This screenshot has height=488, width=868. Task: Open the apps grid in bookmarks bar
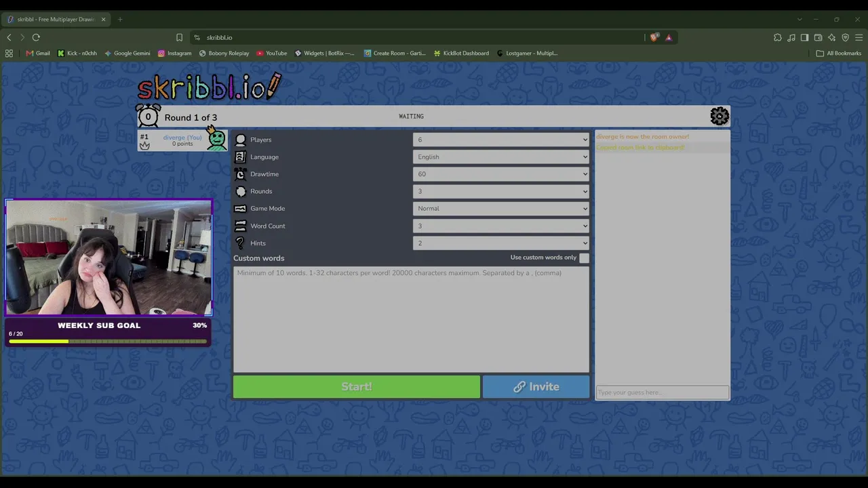point(9,53)
